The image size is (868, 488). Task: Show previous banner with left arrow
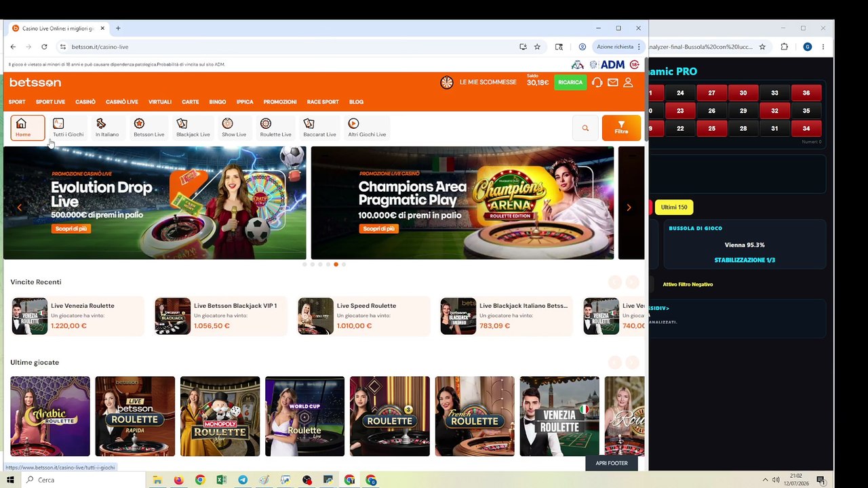point(19,207)
